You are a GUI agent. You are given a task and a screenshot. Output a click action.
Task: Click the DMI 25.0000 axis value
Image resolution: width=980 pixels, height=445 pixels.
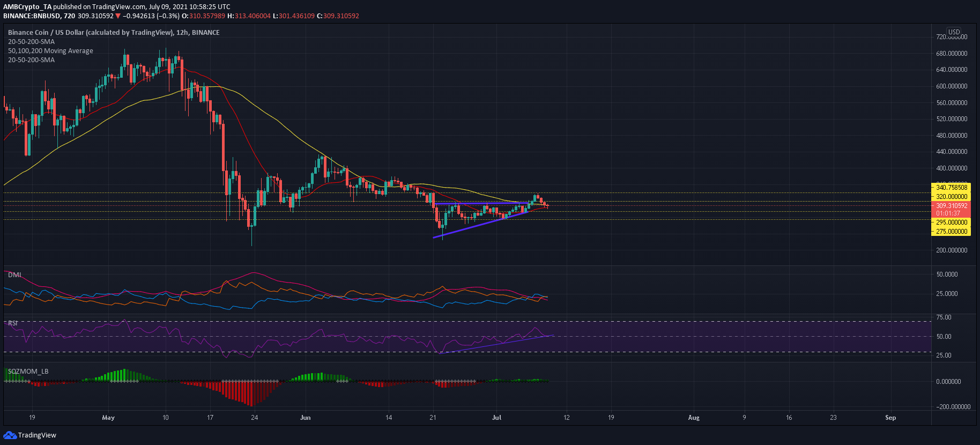947,294
